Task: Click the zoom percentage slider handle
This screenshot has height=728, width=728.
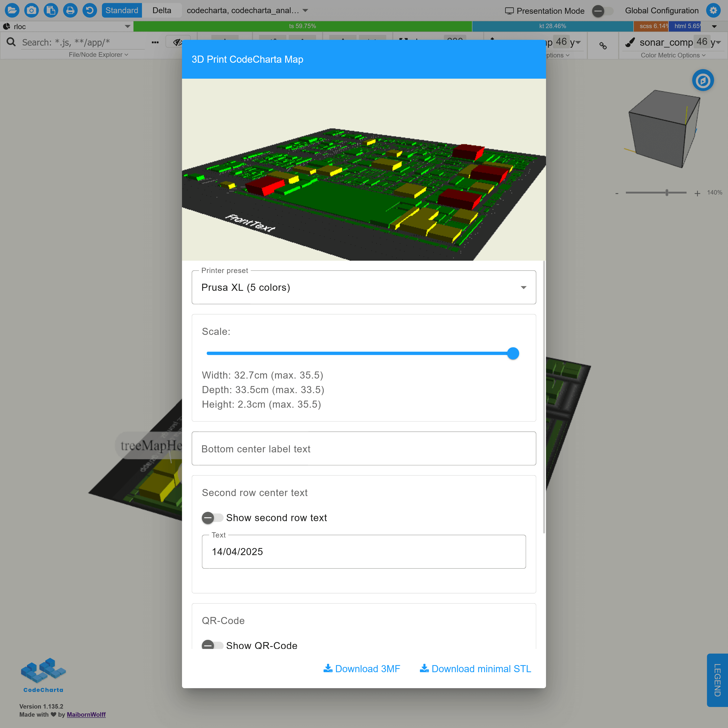Action: (667, 193)
